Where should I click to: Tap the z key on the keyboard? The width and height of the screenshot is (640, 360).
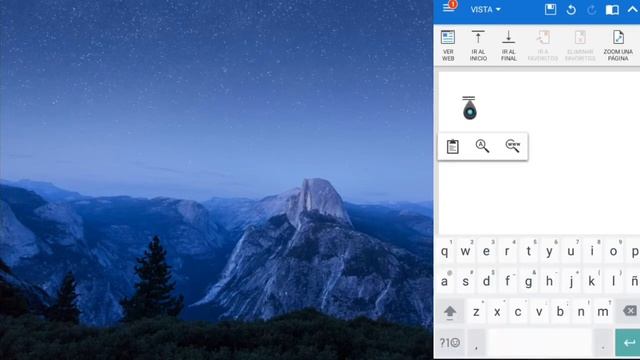476,312
